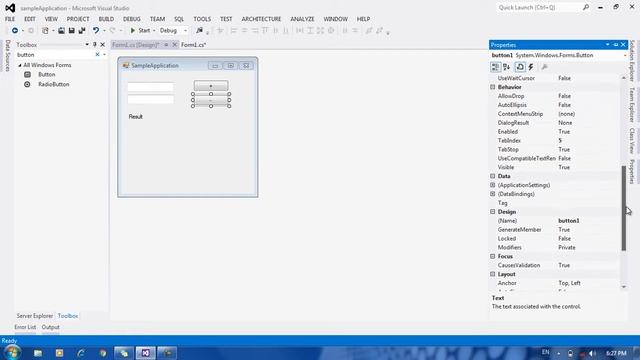This screenshot has width=640, height=360.
Task: Close the Form1.cs Design tab
Action: (175, 44)
